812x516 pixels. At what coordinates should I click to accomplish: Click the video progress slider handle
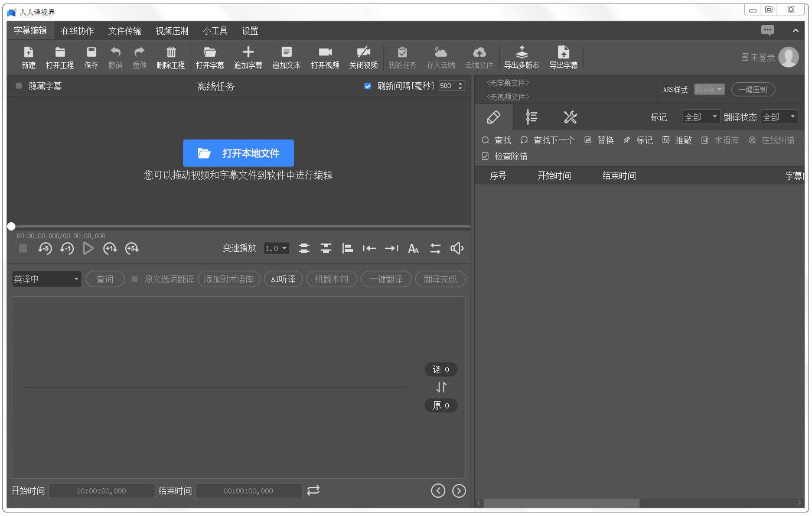11,226
